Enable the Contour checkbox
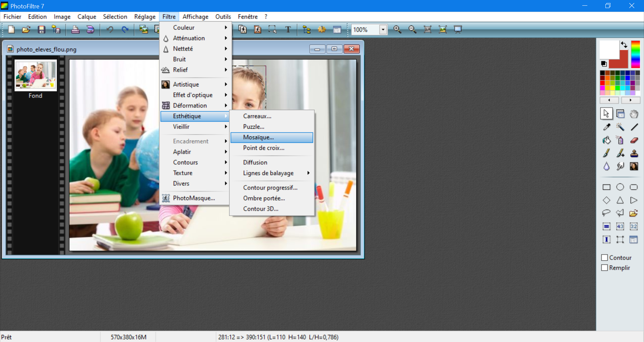The width and height of the screenshot is (644, 342). click(x=604, y=258)
